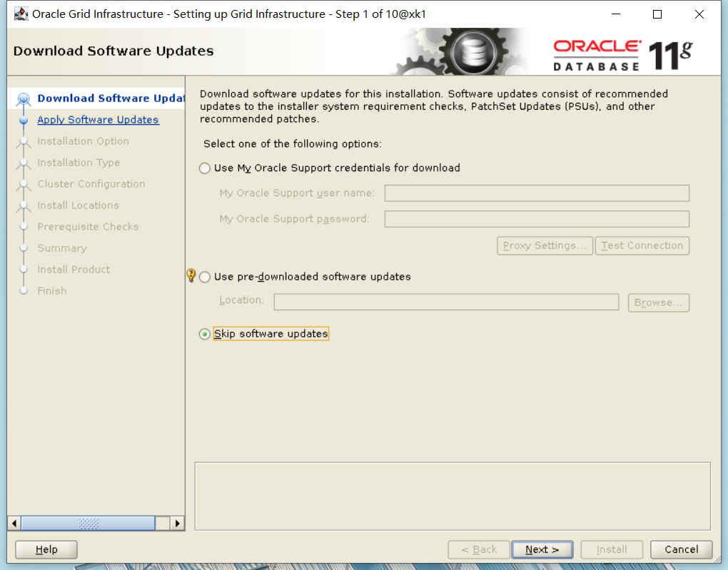Click left arrow of sidebar scrollbar
This screenshot has height=570, width=728.
pos(14,524)
